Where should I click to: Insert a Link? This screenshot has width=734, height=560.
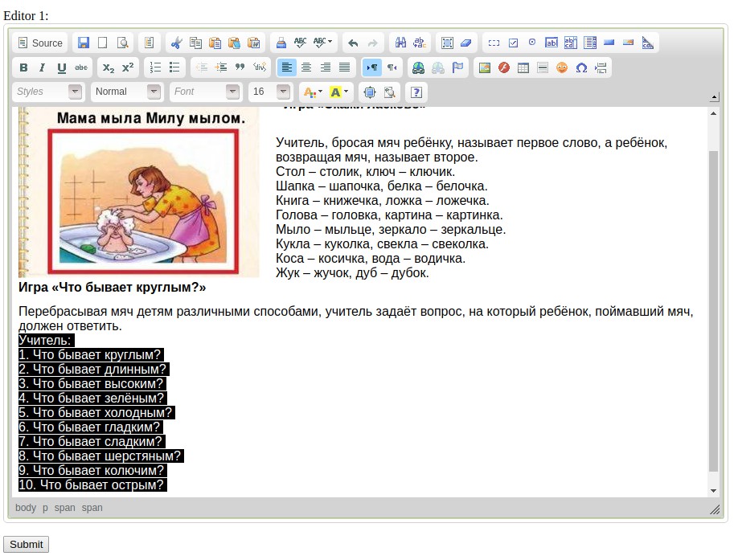pos(419,67)
